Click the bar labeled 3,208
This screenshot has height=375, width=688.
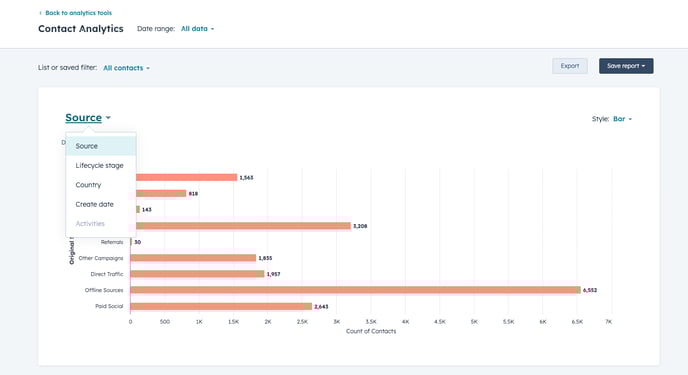(244, 226)
